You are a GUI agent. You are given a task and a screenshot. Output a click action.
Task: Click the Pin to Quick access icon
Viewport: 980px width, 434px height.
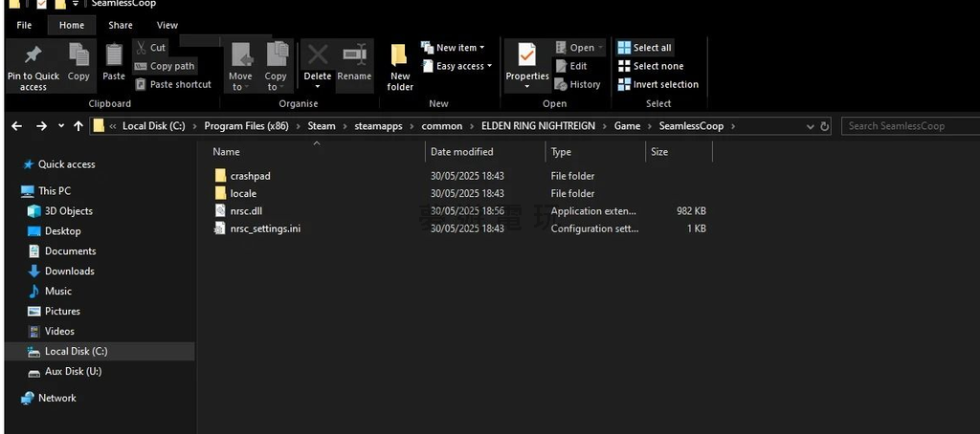point(33,56)
